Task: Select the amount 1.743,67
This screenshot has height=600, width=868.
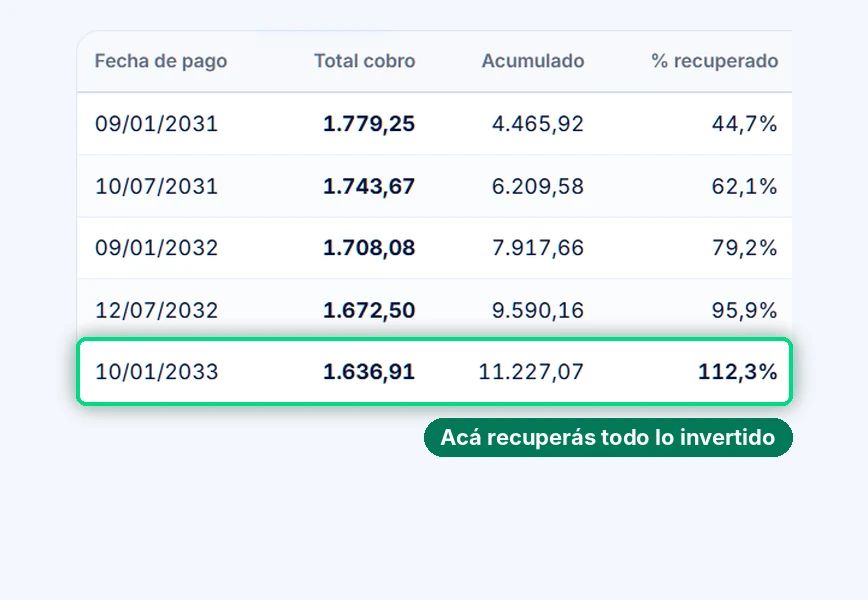Action: tap(369, 186)
